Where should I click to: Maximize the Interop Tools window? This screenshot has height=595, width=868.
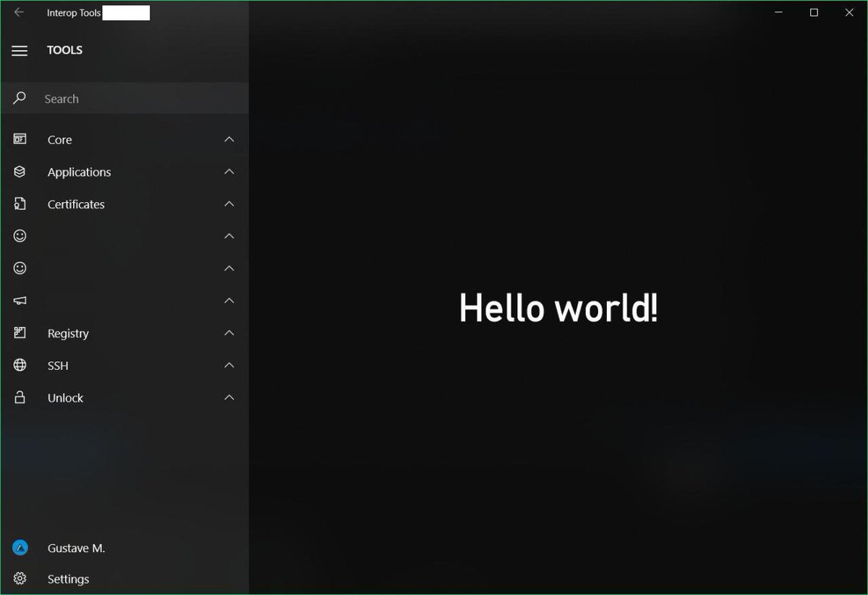click(814, 12)
